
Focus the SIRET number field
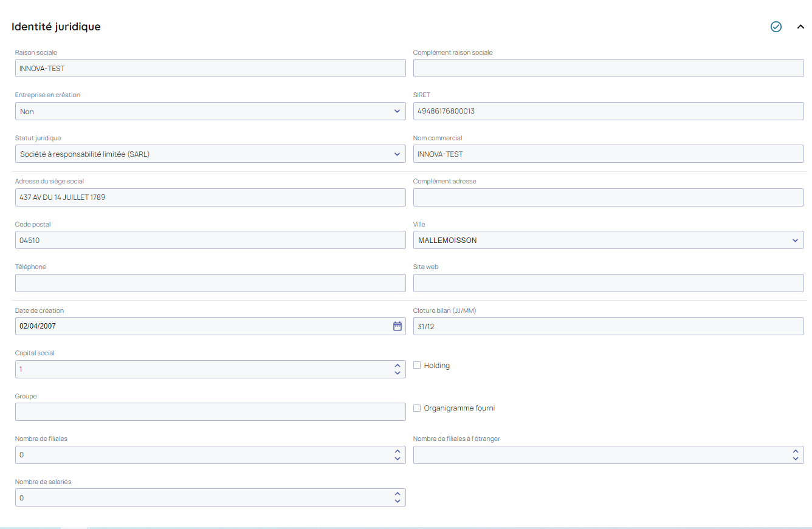pos(608,111)
